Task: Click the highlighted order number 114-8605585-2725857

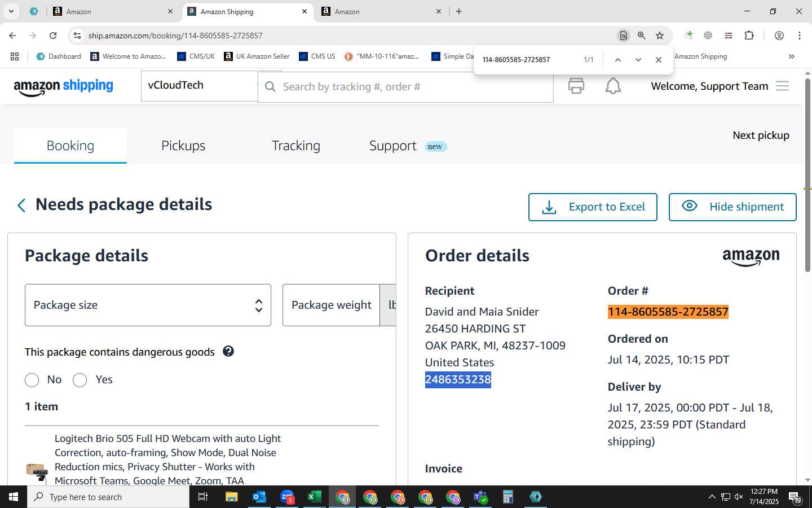Action: tap(668, 312)
